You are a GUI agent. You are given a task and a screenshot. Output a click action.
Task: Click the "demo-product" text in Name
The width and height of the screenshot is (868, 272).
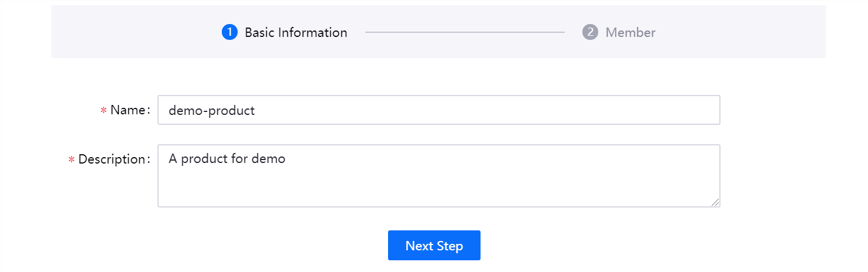tap(211, 110)
